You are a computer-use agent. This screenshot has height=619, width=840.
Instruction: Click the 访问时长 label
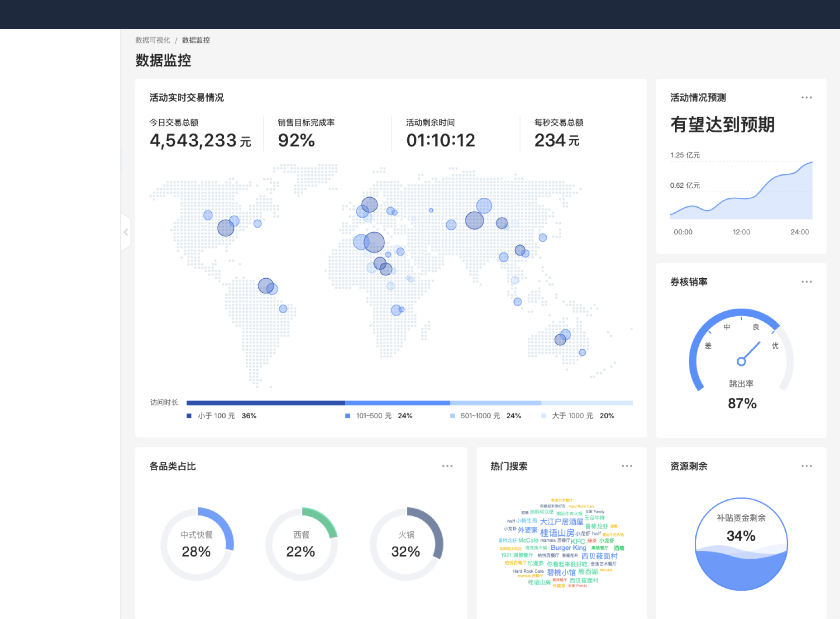[164, 402]
